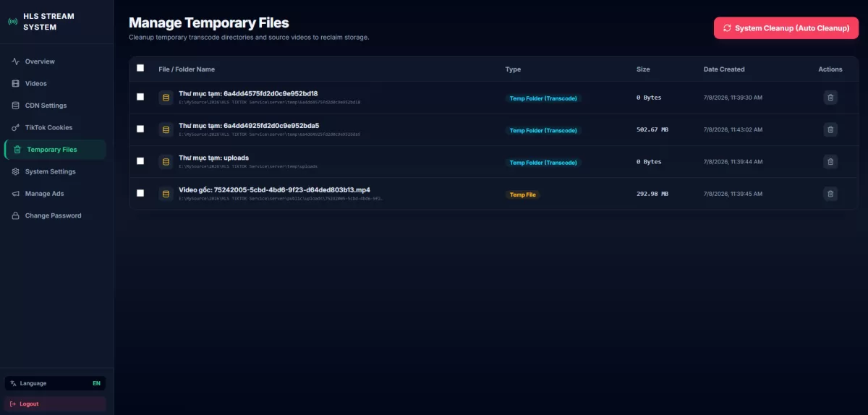Screen dimensions: 868x415
Task: Click 'Video gốc: 75242005-5cbd-4bd6-9f23-d64ded803b13.mp4'
Action: [274, 189]
